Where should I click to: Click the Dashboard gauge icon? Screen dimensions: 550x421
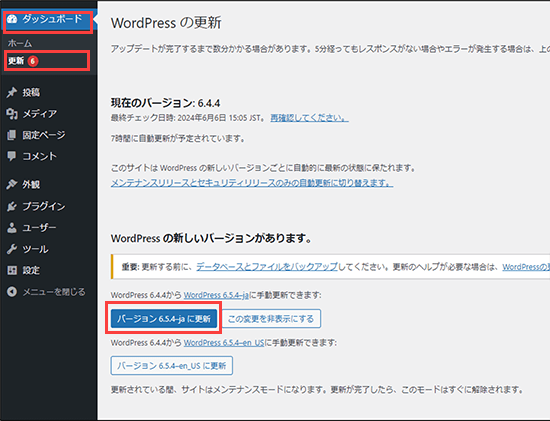click(12, 19)
